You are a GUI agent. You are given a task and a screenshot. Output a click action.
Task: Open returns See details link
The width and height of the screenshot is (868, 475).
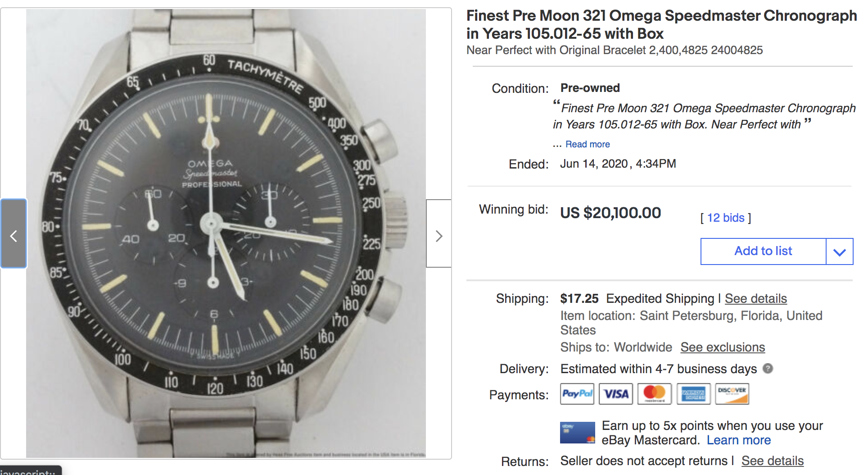pyautogui.click(x=773, y=461)
